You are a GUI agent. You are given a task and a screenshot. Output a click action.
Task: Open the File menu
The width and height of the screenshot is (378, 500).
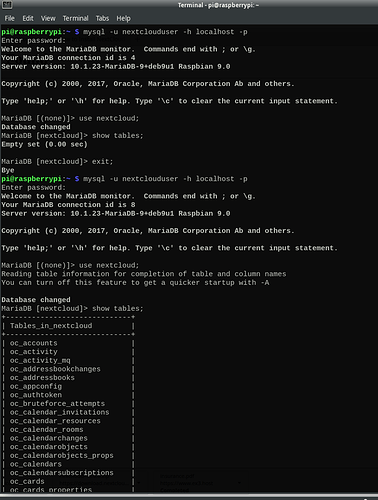(x=9, y=18)
